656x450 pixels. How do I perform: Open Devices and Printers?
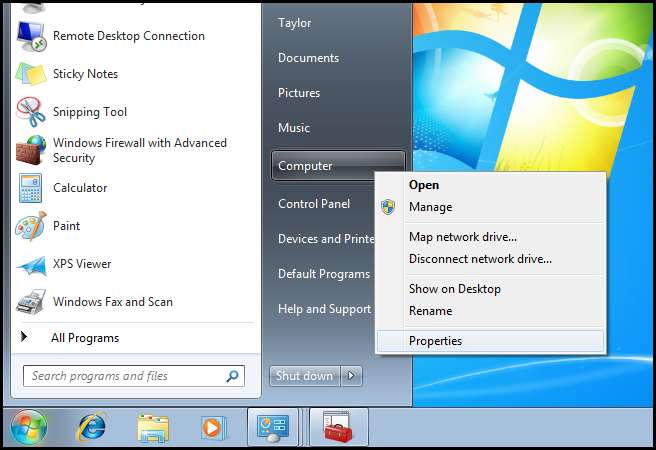click(x=326, y=239)
